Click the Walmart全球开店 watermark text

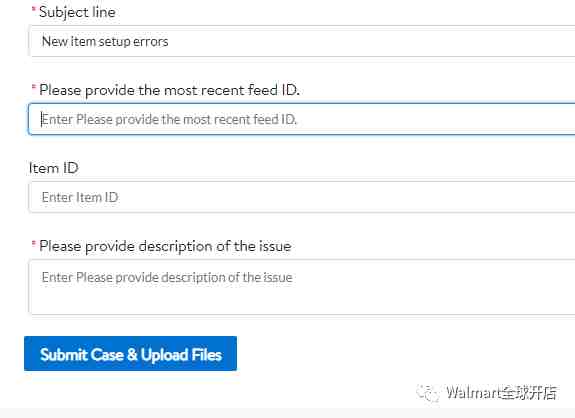501,393
